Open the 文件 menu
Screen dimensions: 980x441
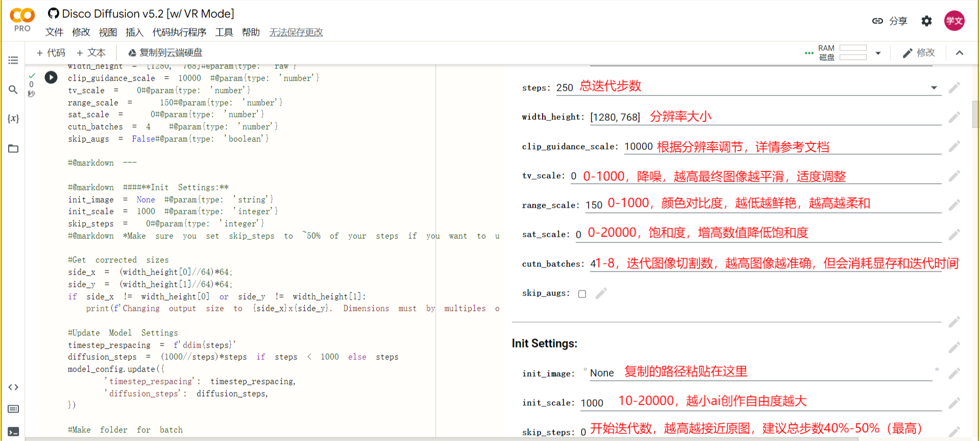tap(54, 33)
